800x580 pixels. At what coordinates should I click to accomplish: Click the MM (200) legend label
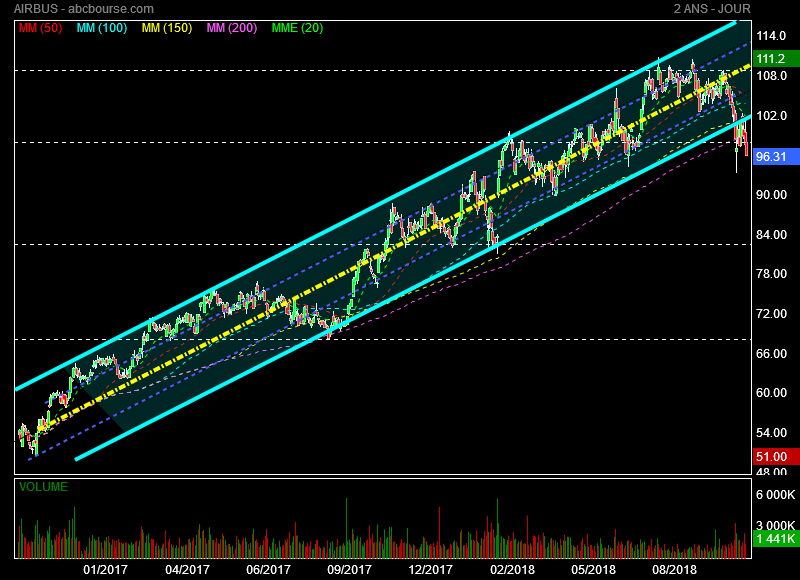[x=232, y=28]
